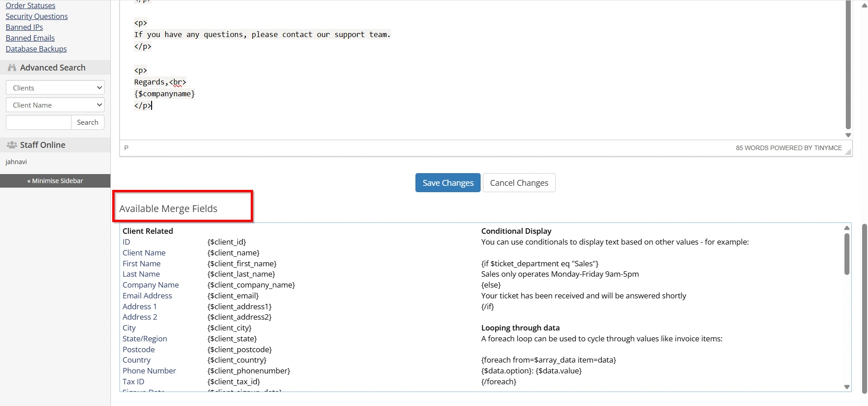The image size is (868, 406).
Task: Insert the Postcode merge field
Action: pyautogui.click(x=138, y=349)
